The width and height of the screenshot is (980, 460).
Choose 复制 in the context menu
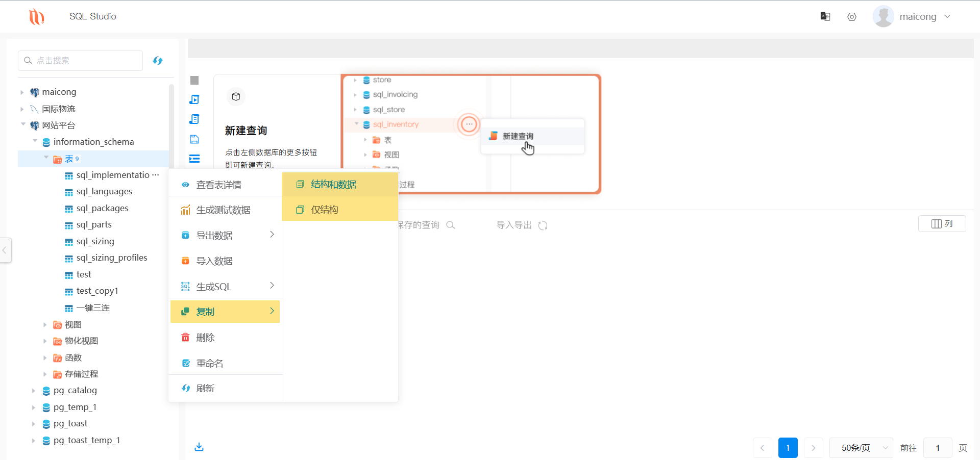coord(225,311)
